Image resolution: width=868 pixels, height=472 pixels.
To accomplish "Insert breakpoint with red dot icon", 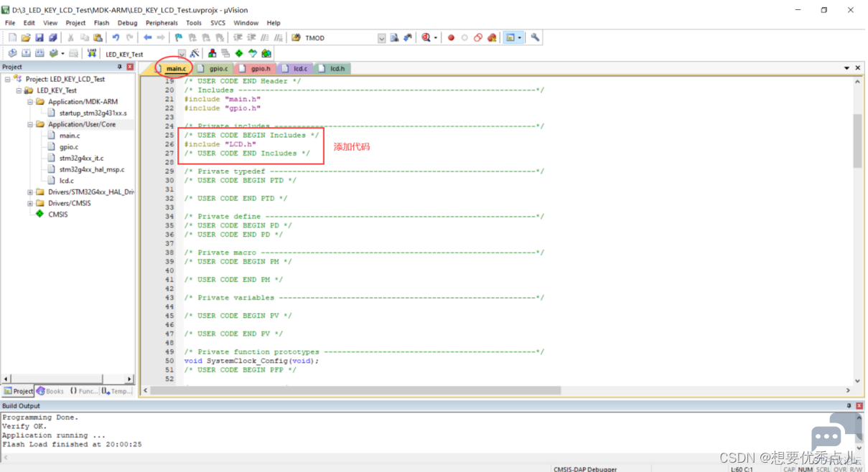I will pyautogui.click(x=451, y=38).
